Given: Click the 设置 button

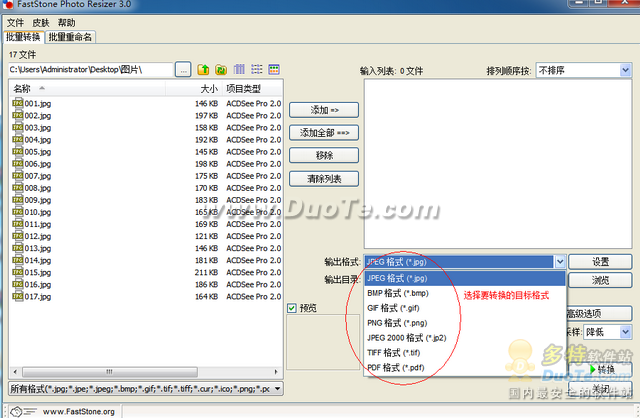Looking at the screenshot, I should pyautogui.click(x=600, y=262).
